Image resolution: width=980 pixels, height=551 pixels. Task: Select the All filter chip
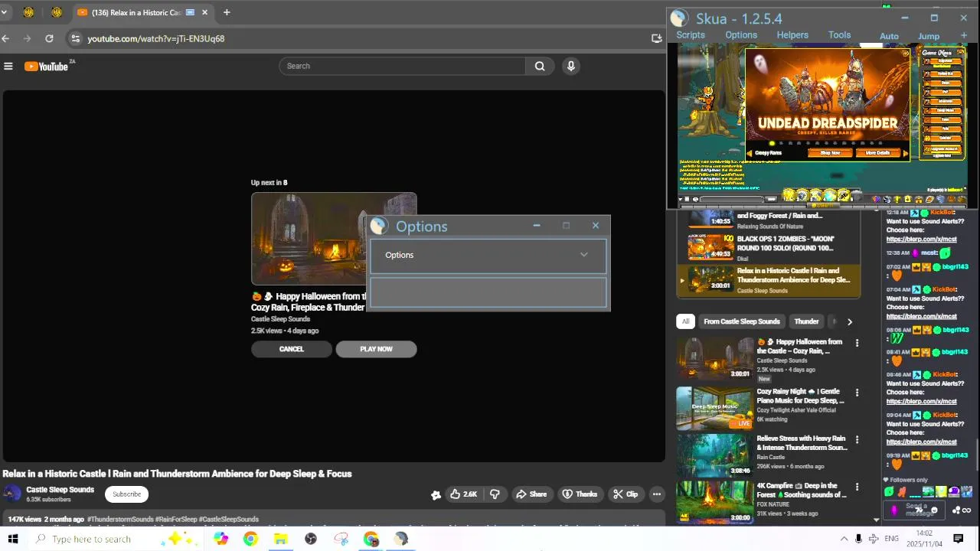click(685, 321)
